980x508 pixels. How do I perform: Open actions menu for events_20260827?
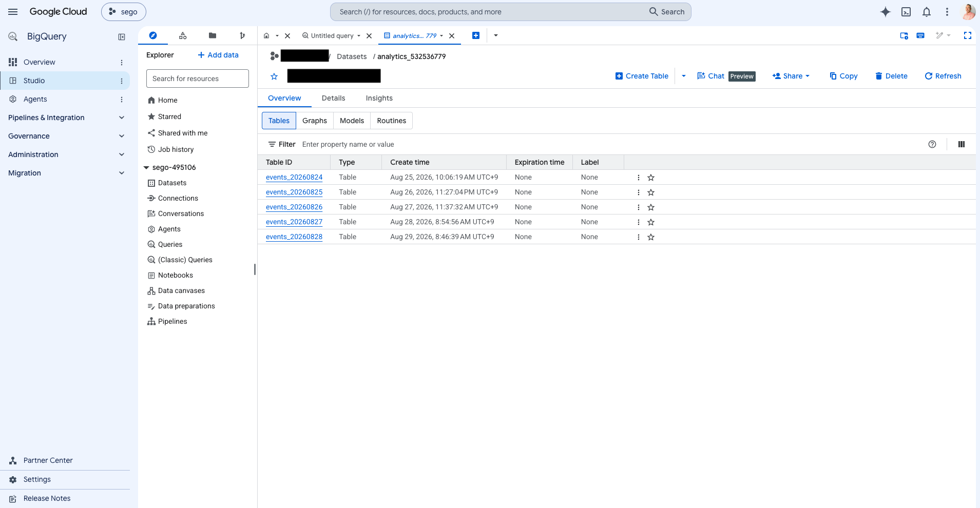point(639,222)
